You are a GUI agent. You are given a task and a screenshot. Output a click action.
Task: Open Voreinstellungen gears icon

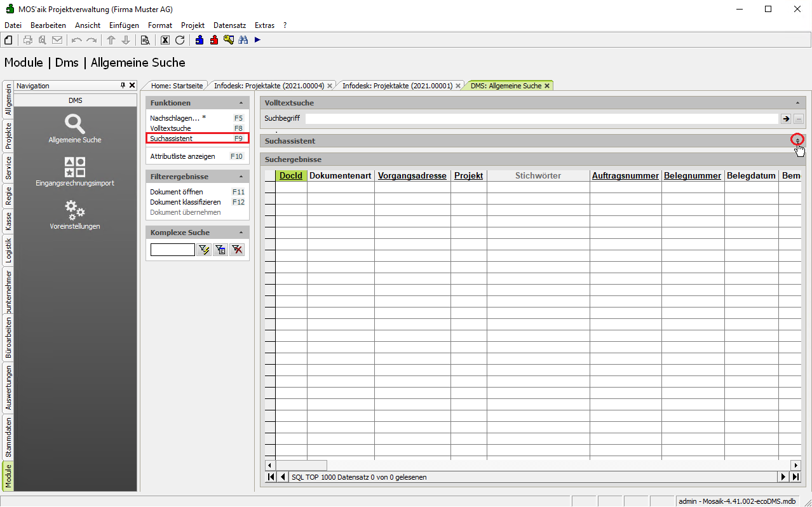coord(75,209)
